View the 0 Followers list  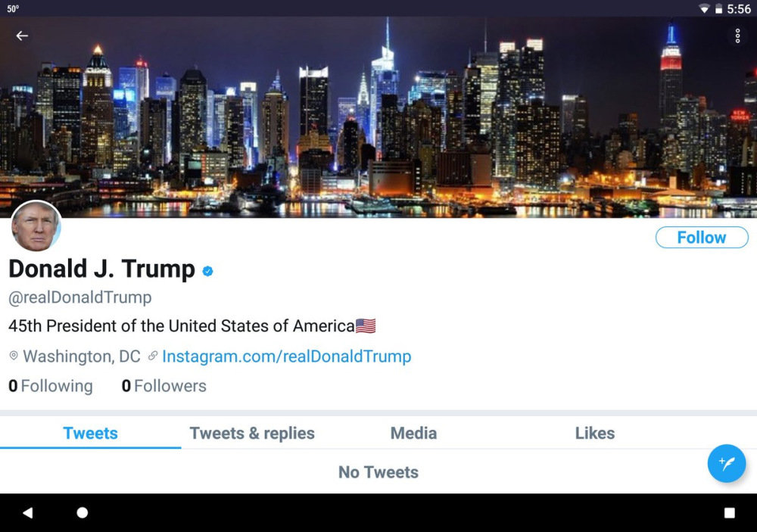tap(164, 386)
